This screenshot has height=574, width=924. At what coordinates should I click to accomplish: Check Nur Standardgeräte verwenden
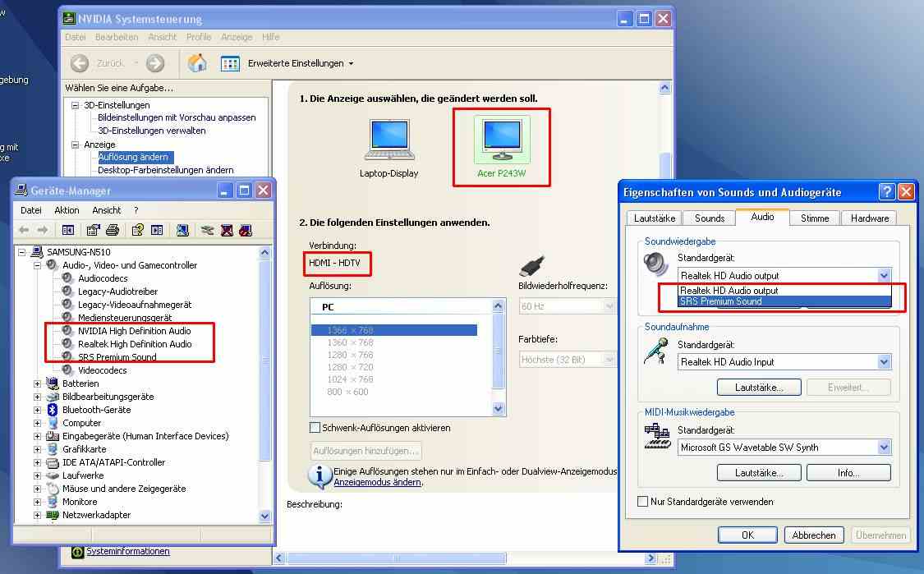(x=643, y=502)
